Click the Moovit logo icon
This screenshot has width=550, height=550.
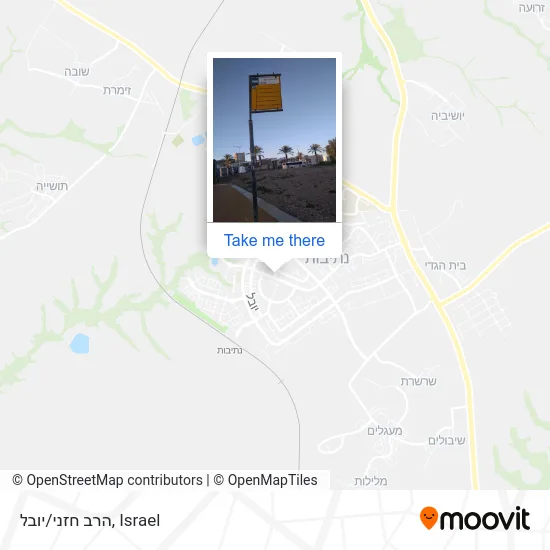[429, 518]
